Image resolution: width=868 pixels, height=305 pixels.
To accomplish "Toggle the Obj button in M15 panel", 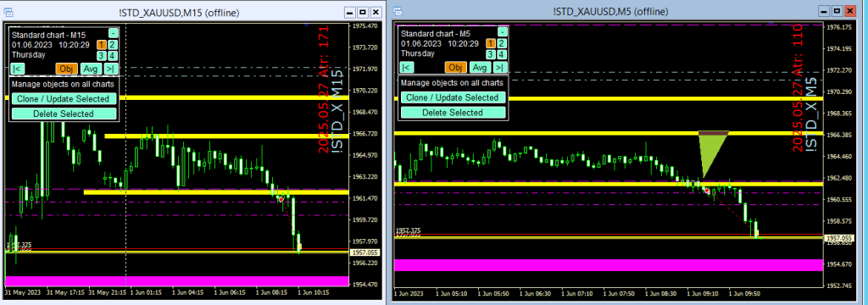I will coord(67,69).
